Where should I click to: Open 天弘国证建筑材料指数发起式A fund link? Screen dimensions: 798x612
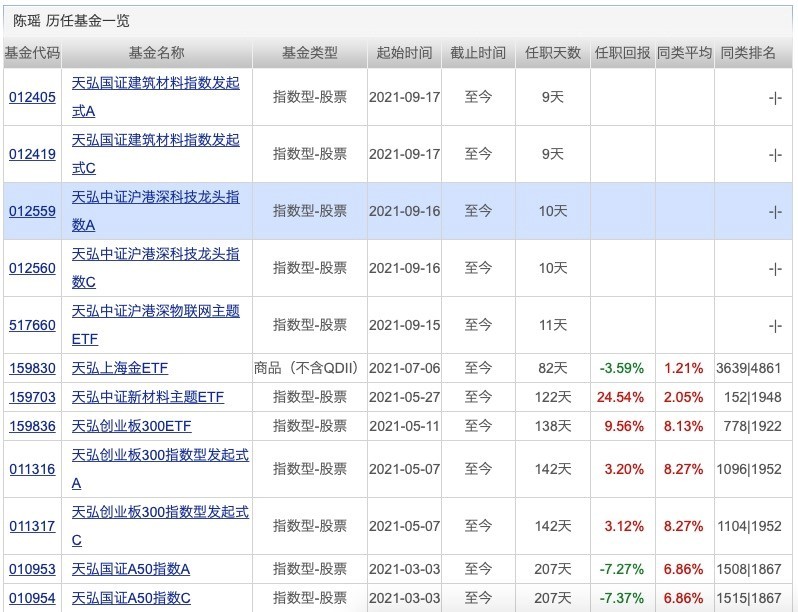(x=156, y=97)
